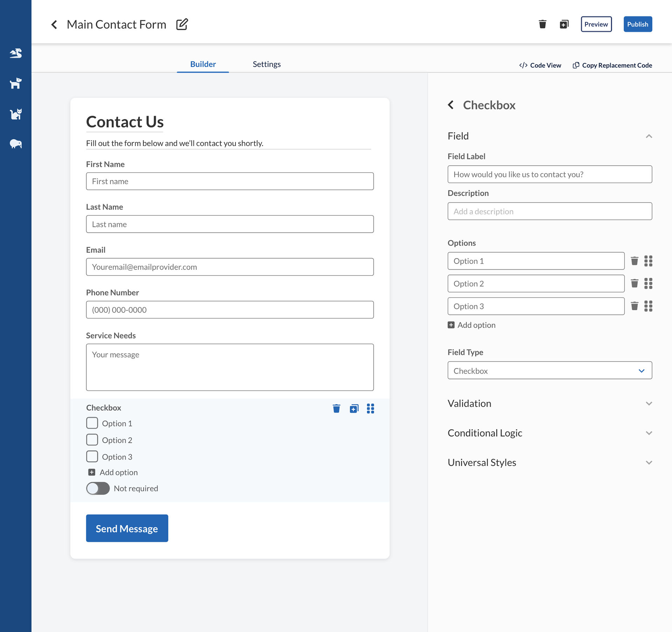Click the Description input field
The height and width of the screenshot is (632, 672).
click(x=549, y=211)
